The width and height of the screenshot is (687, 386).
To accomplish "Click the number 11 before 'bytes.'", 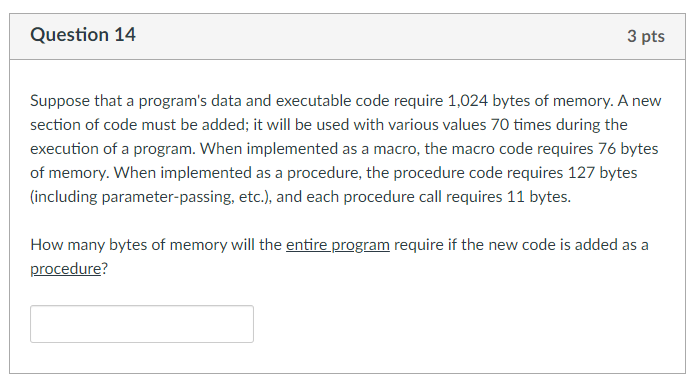I will point(516,197).
